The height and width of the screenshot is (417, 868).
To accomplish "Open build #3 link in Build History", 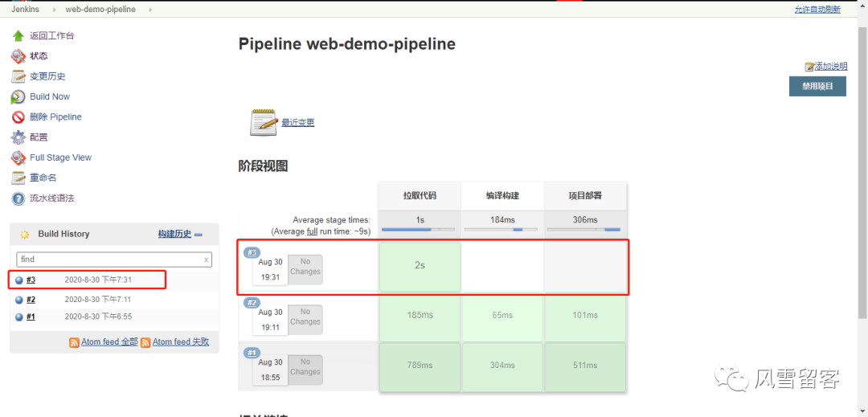I will click(31, 280).
